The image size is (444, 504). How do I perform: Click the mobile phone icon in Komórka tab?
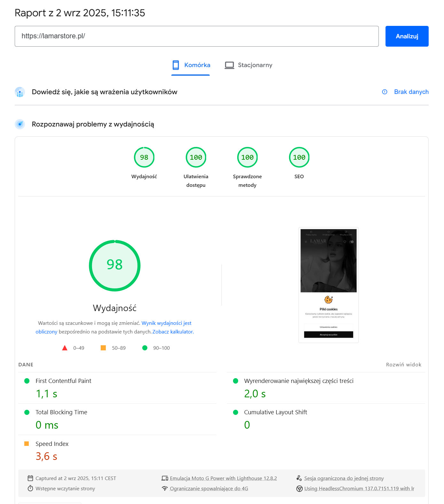175,65
